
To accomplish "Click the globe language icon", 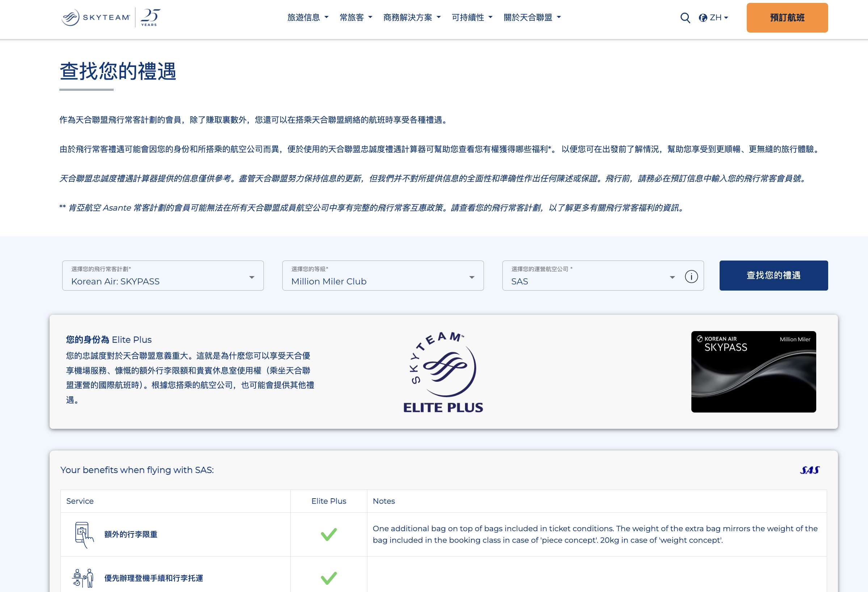I will 704,17.
